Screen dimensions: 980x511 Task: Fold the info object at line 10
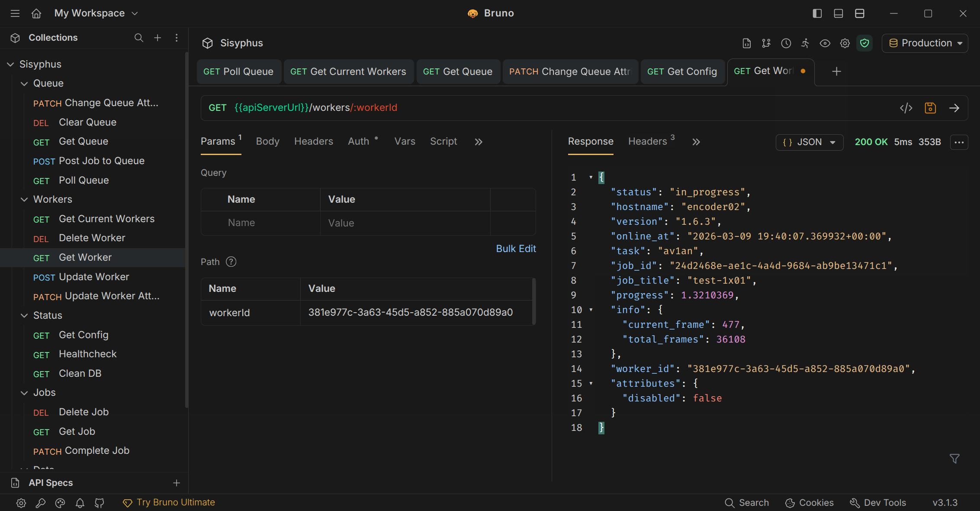[591, 310]
